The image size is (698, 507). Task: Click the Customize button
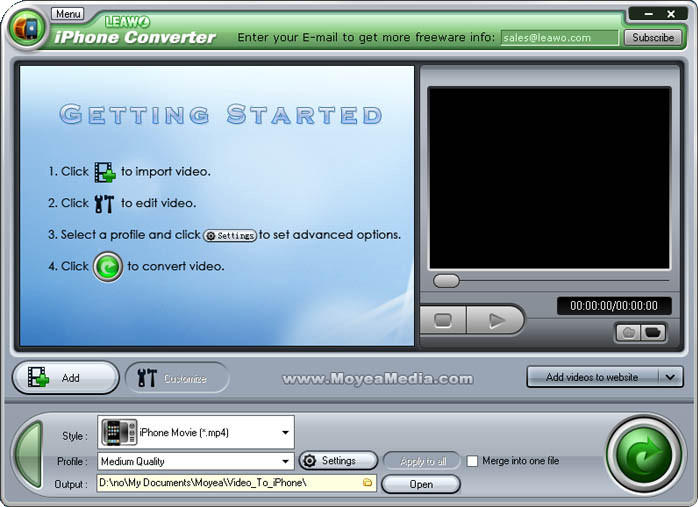(177, 378)
